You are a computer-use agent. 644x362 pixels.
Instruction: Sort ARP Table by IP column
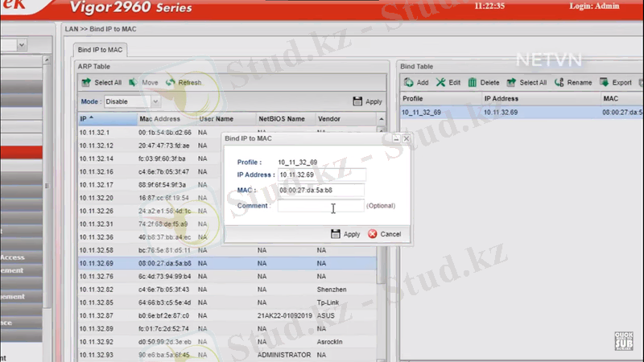[108, 119]
